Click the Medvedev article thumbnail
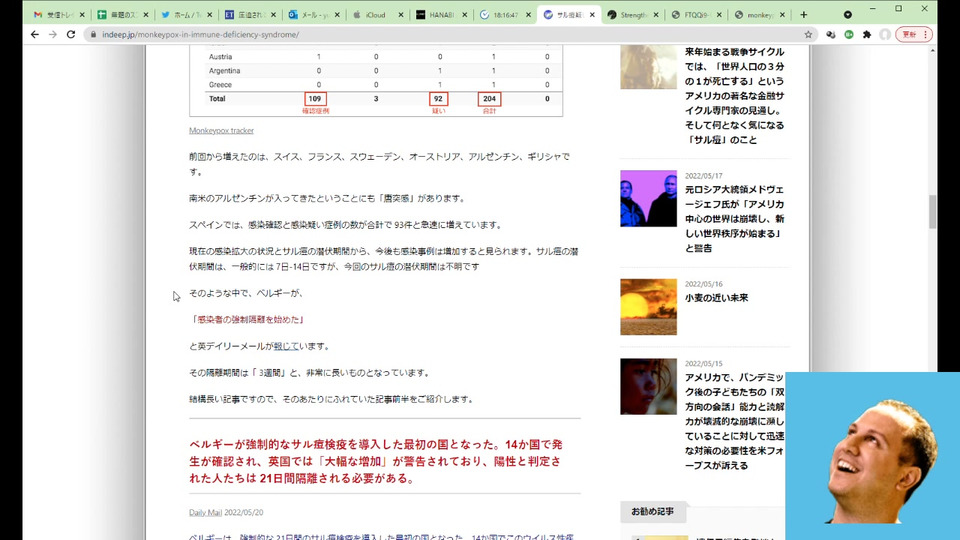This screenshot has width=960, height=540. pos(648,198)
